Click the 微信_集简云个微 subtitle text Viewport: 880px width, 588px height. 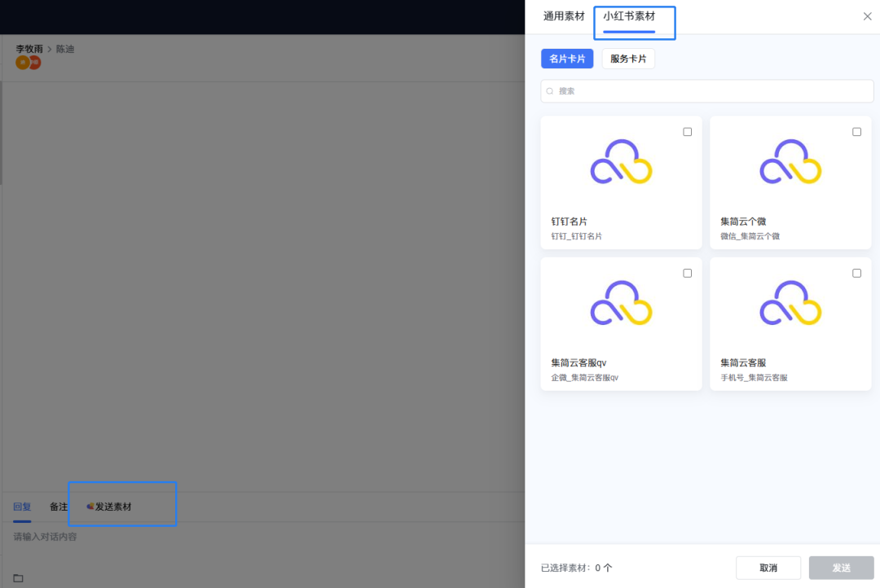[750, 236]
